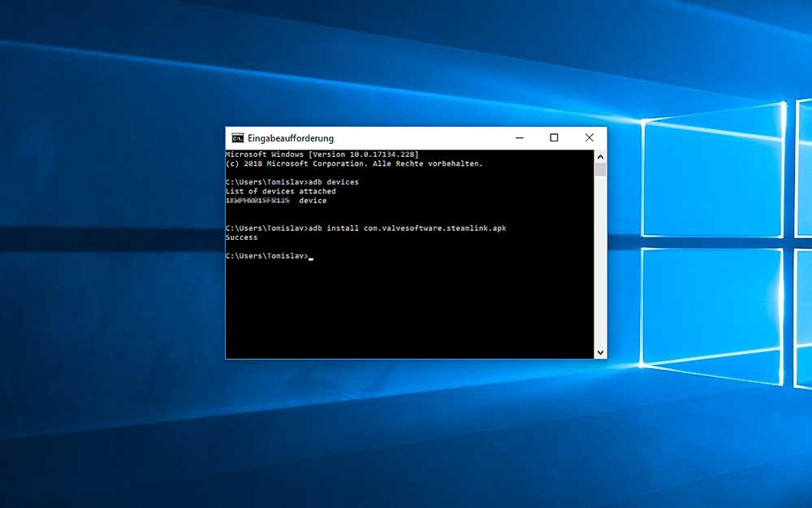The height and width of the screenshot is (508, 812).
Task: Click the scrollbar track below the thumb
Action: (600, 260)
